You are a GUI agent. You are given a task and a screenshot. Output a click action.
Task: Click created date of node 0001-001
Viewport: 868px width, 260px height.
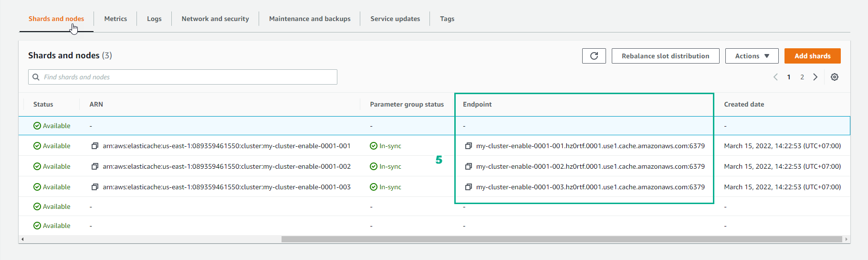(x=783, y=146)
